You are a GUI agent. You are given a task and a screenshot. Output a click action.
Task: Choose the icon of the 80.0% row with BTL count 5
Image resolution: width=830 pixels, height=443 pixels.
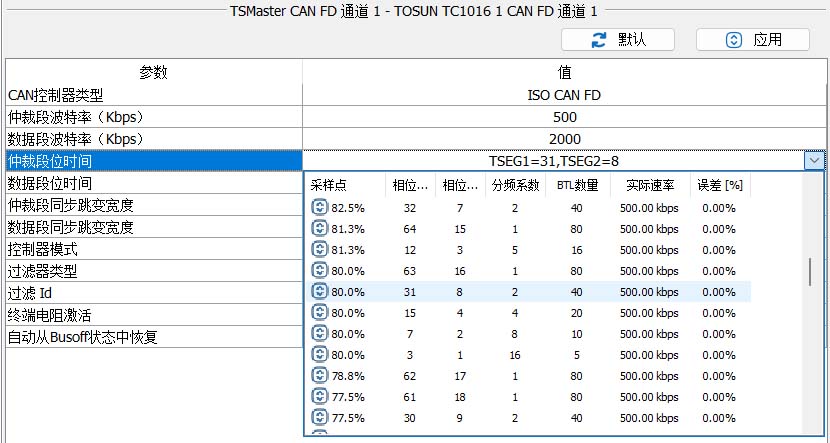320,355
